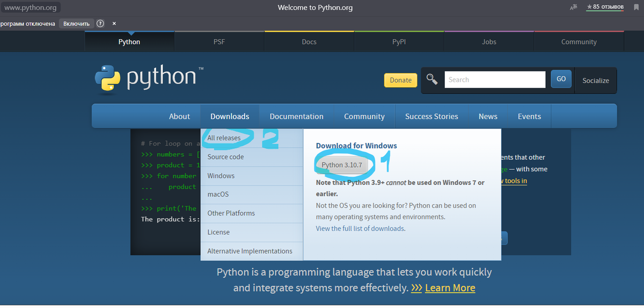Viewport: 644px width, 308px height.
Task: Open the News navigation menu
Action: 488,116
